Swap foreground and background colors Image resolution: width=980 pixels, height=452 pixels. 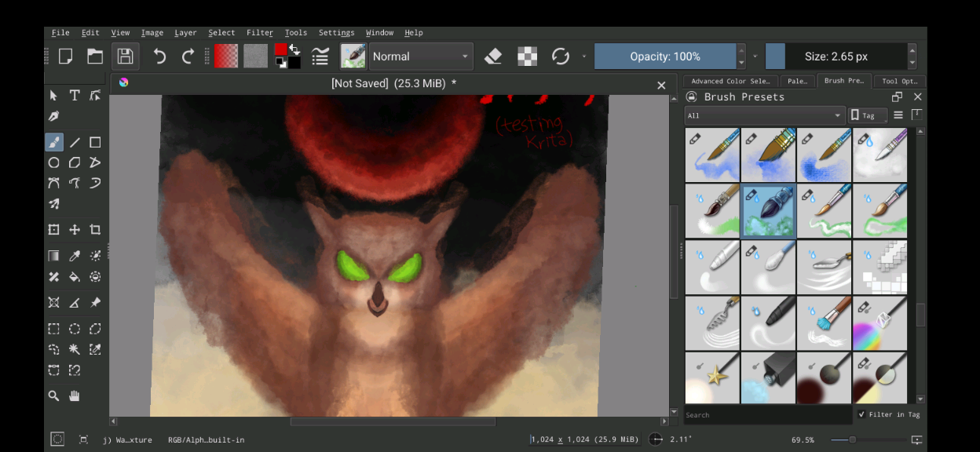(x=294, y=49)
